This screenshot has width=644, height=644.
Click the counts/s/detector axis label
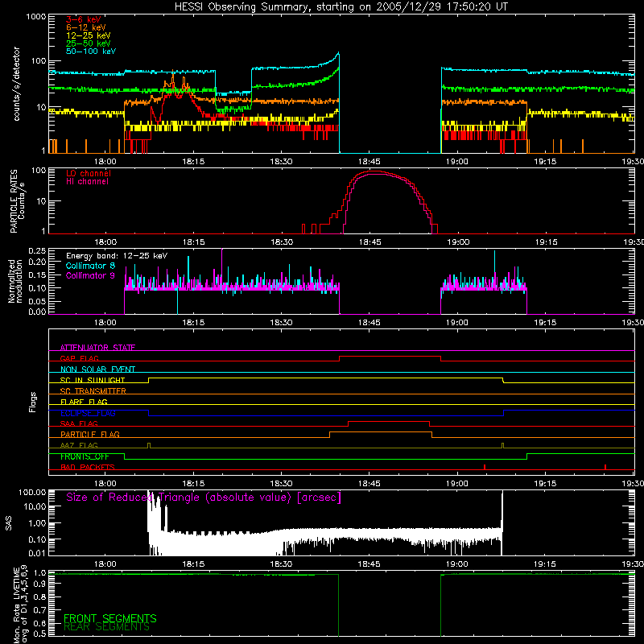(x=17, y=84)
